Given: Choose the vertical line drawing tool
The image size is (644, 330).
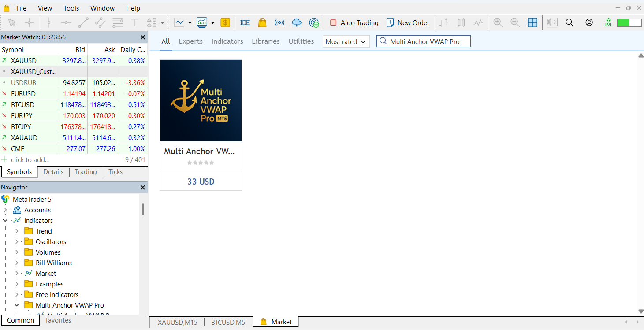Looking at the screenshot, I should point(49,22).
